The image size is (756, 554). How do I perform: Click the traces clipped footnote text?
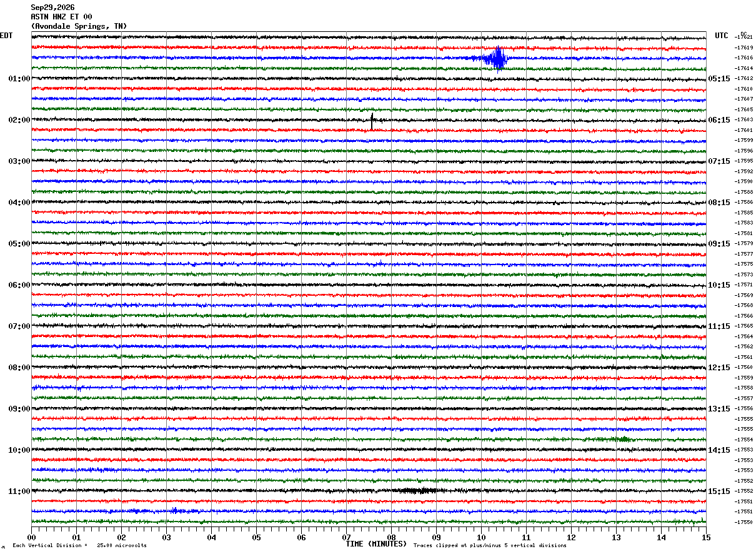(x=490, y=545)
